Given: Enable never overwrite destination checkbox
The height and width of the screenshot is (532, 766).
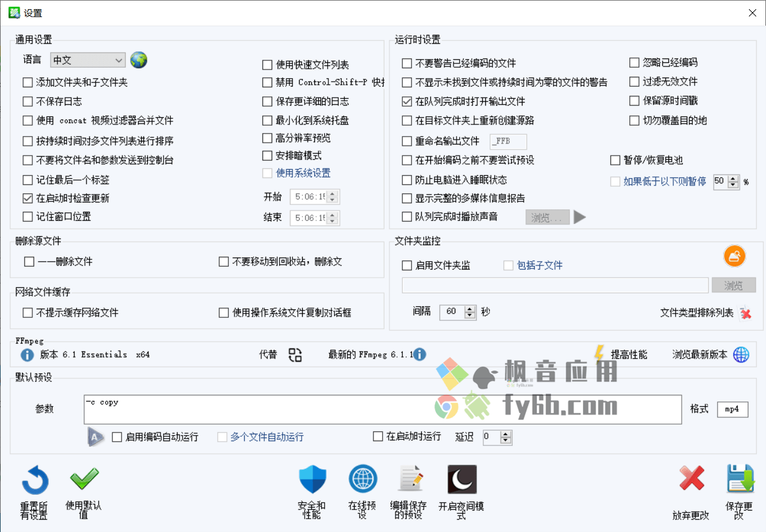Looking at the screenshot, I should click(634, 120).
